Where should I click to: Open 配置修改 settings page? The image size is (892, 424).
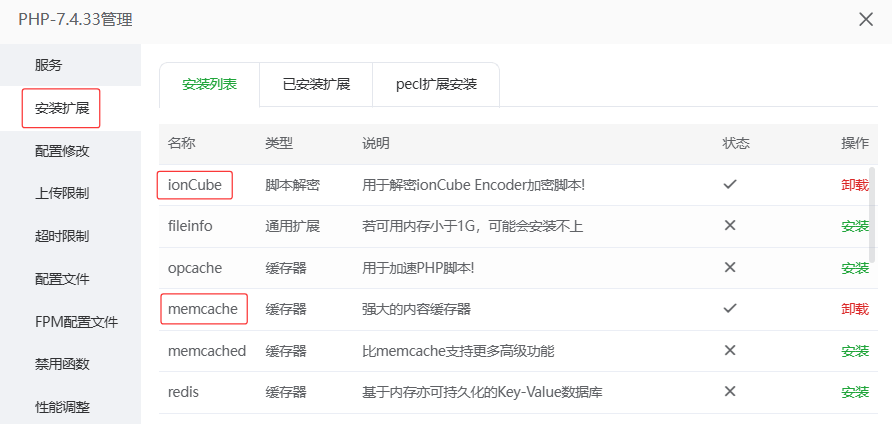[62, 151]
